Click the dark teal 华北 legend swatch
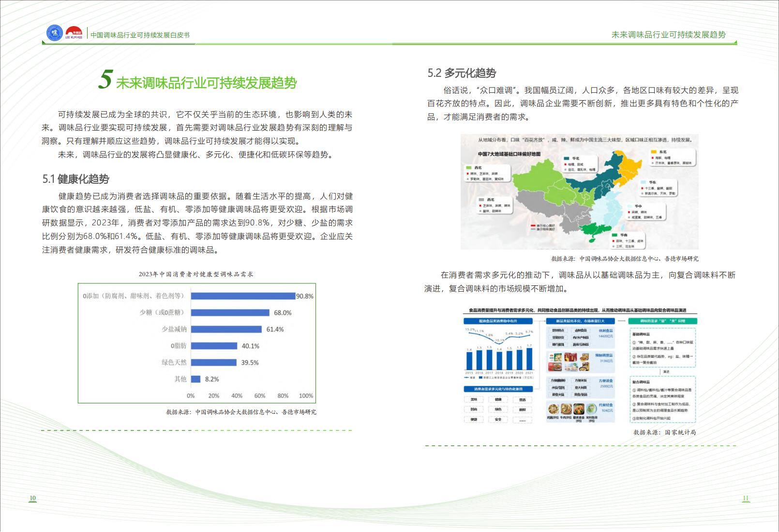This screenshot has height=532, width=779. pyautogui.click(x=567, y=158)
